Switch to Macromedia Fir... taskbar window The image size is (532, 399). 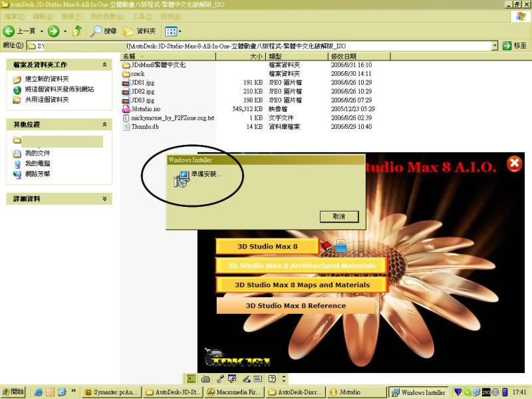(x=235, y=392)
